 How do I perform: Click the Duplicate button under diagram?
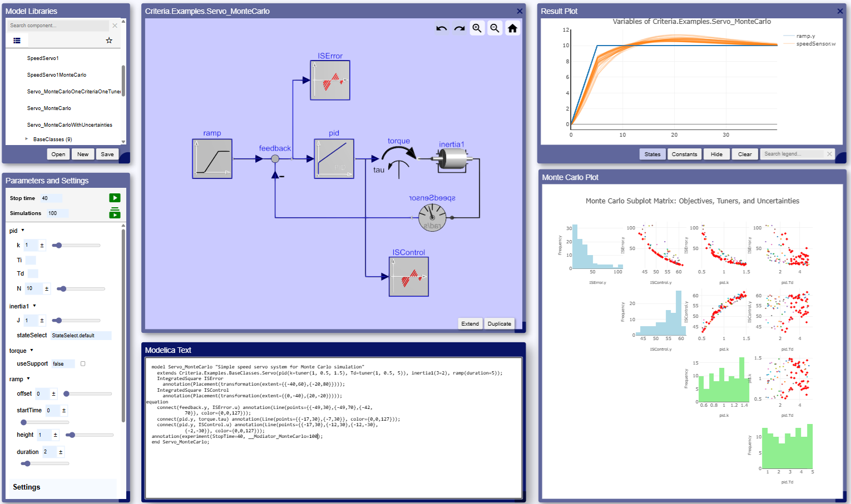[x=499, y=323]
